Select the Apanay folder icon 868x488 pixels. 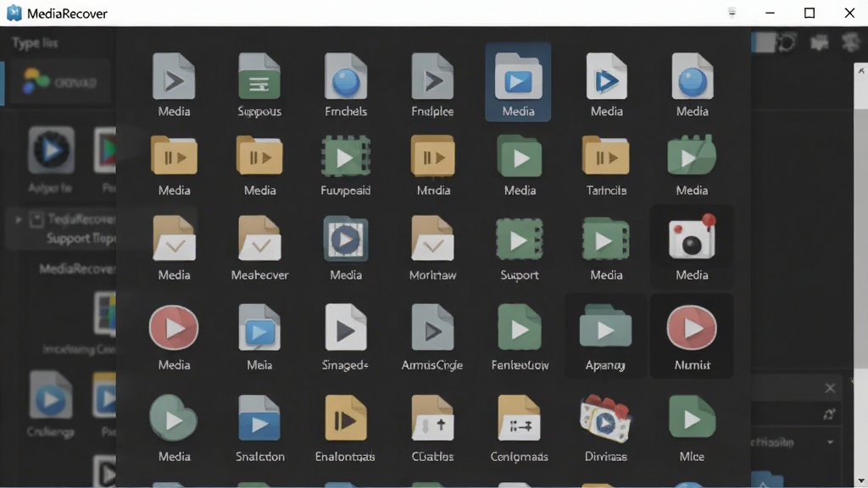pos(605,326)
